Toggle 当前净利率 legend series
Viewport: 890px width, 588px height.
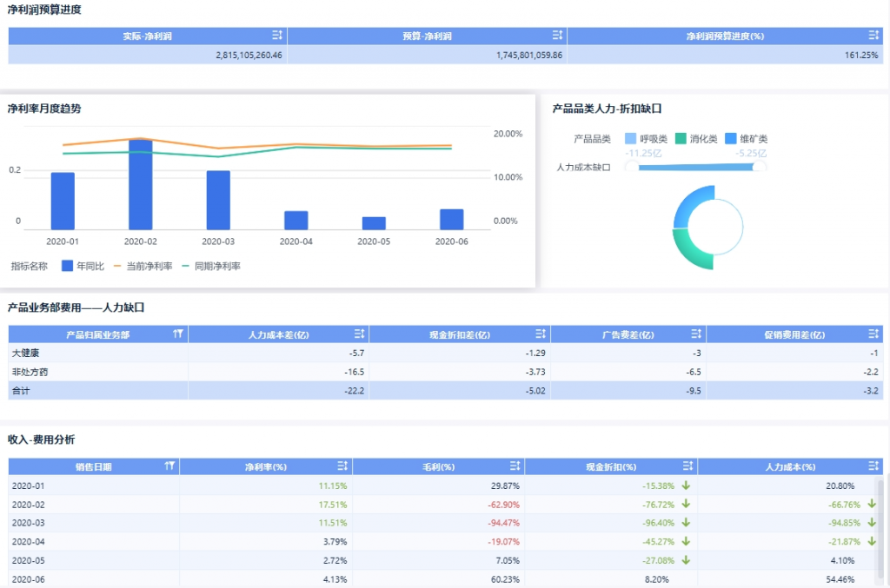(143, 266)
